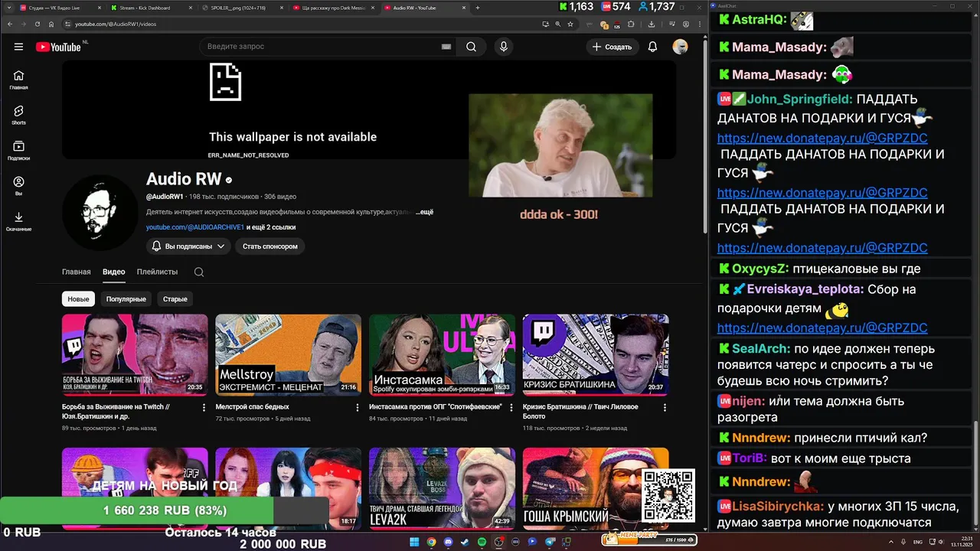Click the Стать спонсором button
The width and height of the screenshot is (980, 551).
pyautogui.click(x=270, y=246)
